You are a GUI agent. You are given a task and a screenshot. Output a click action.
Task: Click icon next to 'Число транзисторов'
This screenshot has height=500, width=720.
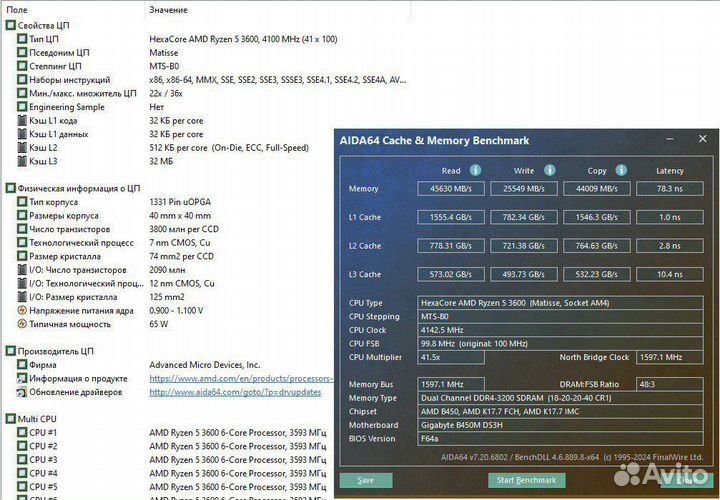pos(22,229)
